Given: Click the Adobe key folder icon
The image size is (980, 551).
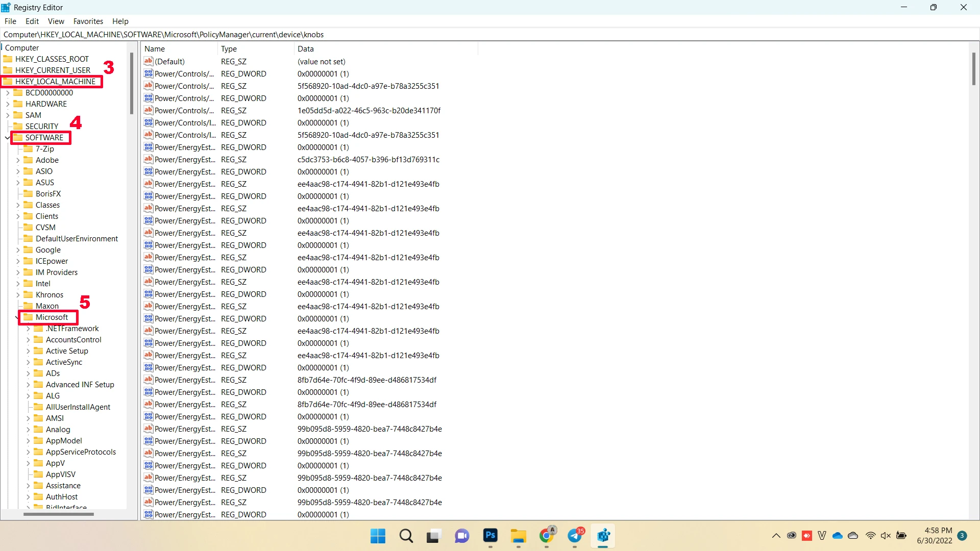Looking at the screenshot, I should click(x=29, y=160).
